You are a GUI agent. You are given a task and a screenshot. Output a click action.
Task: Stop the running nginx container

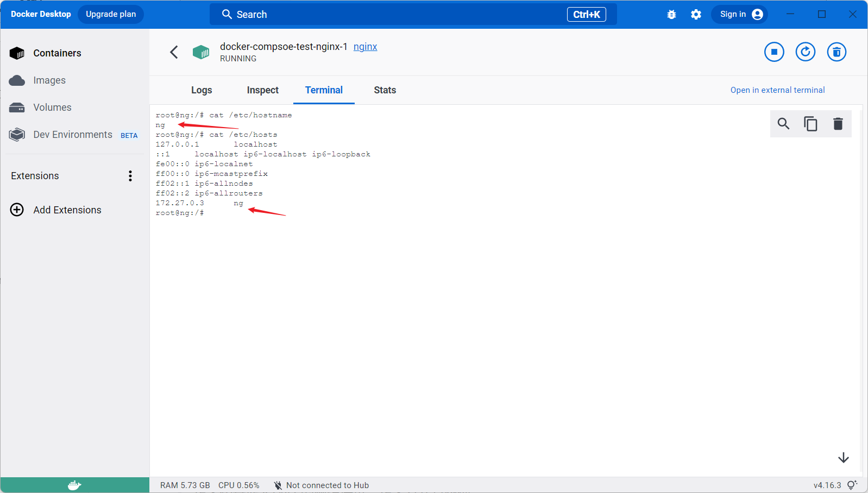(774, 52)
